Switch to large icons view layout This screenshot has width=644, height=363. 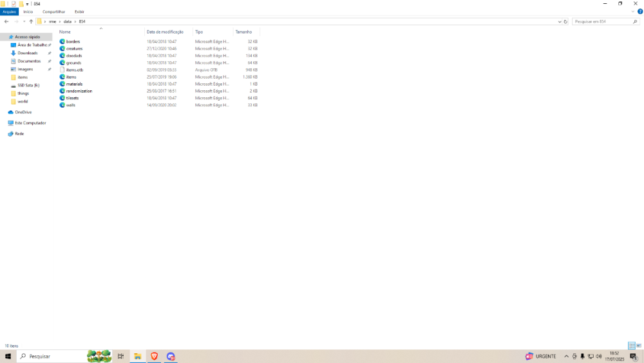[638, 346]
